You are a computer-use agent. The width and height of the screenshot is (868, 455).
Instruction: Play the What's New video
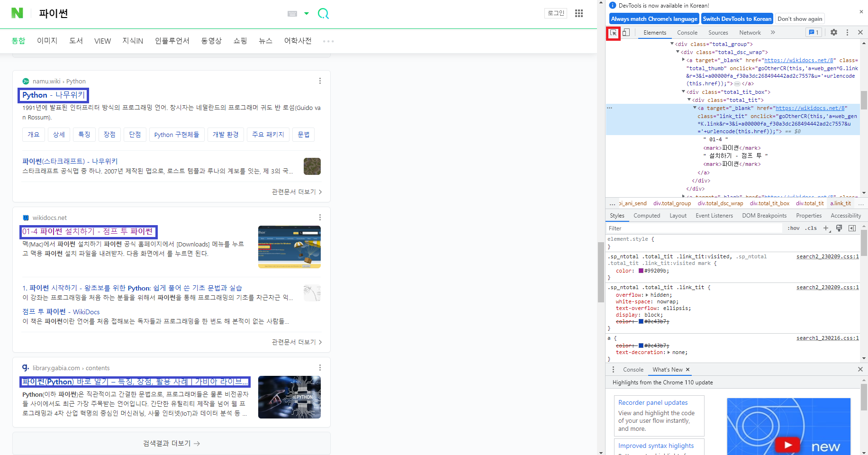pyautogui.click(x=787, y=445)
